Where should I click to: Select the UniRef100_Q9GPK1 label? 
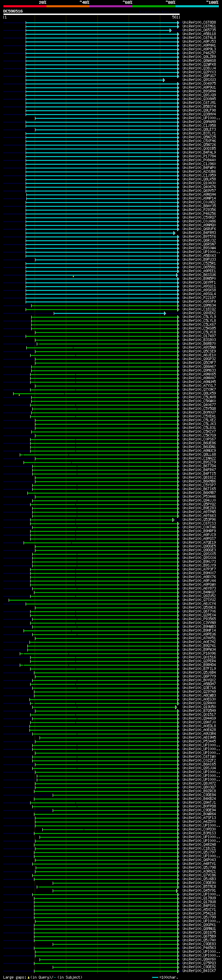tap(199, 925)
